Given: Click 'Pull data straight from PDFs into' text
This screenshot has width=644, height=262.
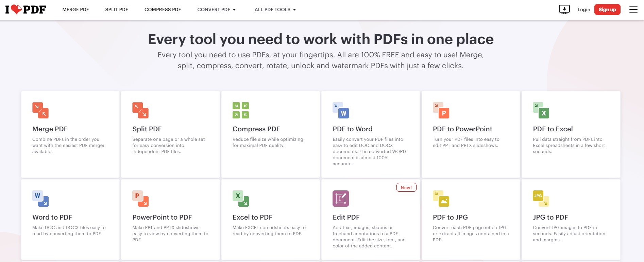Looking at the screenshot, I should (x=567, y=139).
